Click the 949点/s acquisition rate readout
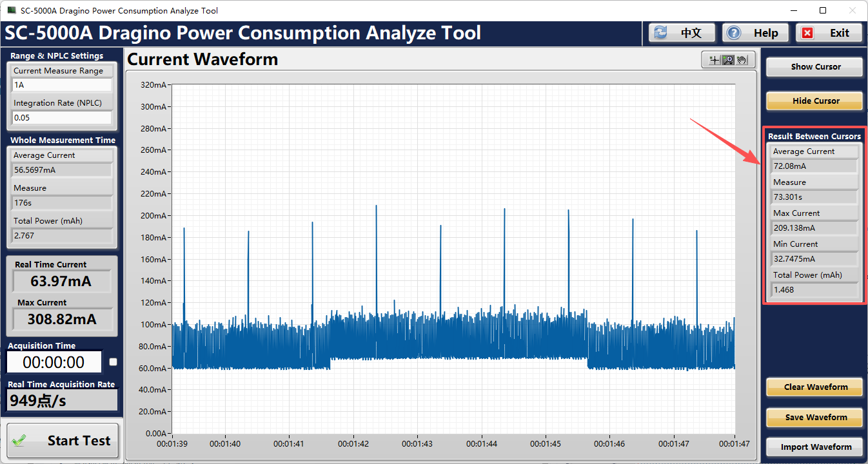 coord(62,401)
